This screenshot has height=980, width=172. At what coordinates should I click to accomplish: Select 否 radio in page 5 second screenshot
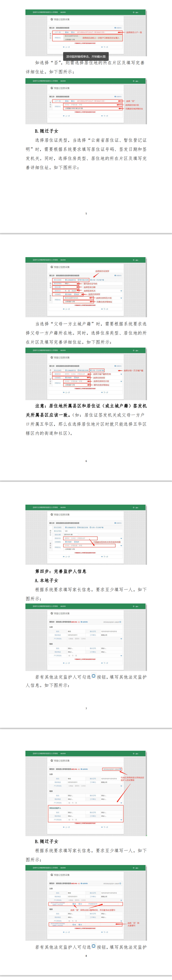point(72,101)
